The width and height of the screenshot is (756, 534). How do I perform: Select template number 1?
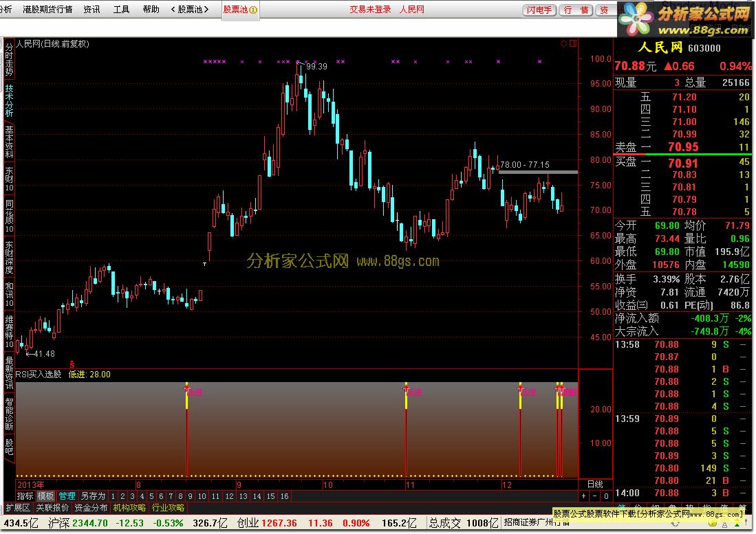113,496
